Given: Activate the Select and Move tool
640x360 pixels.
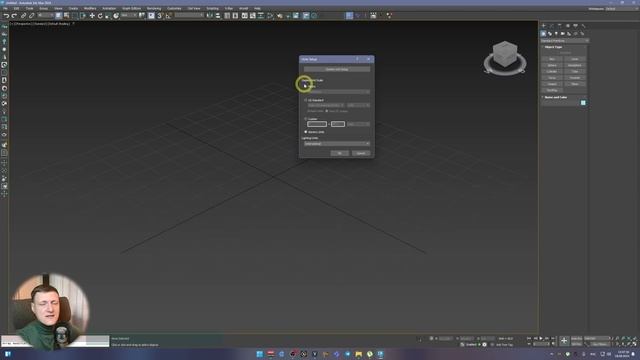Looking at the screenshot, I should [92, 16].
